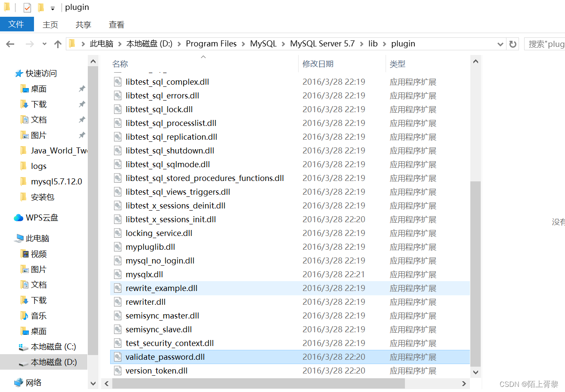The width and height of the screenshot is (565, 392).
Task: Select the locking_service.dll entry
Action: coord(158,233)
